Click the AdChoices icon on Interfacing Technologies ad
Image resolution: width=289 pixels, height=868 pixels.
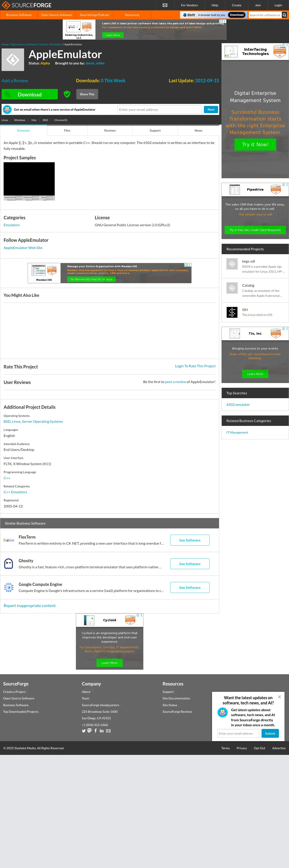tap(284, 45)
